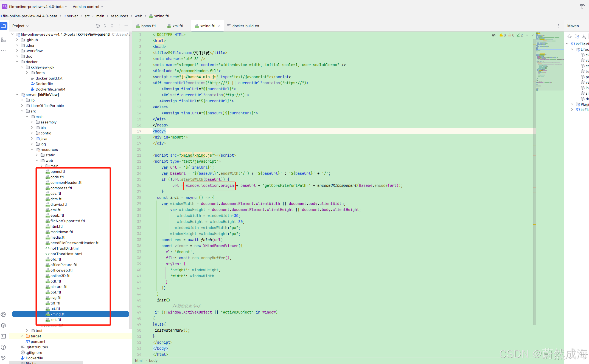
Task: Switch to the bpmn.ftl editor tab
Action: tap(148, 26)
